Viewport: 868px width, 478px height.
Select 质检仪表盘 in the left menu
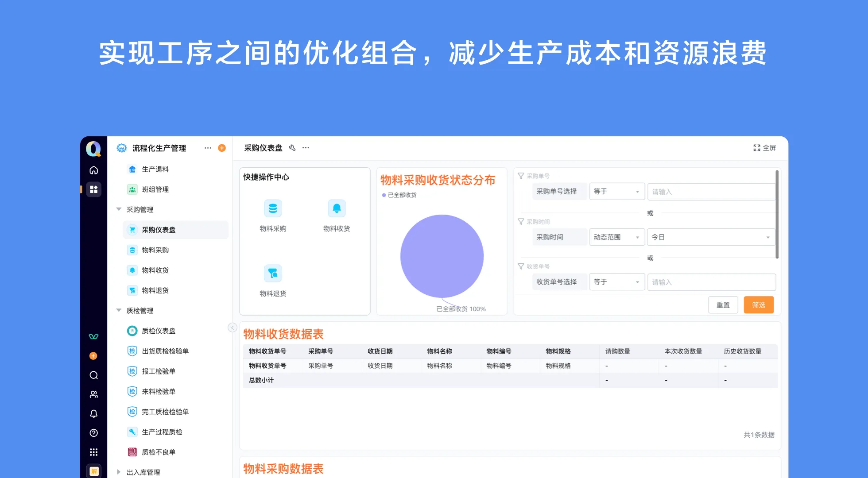(159, 331)
